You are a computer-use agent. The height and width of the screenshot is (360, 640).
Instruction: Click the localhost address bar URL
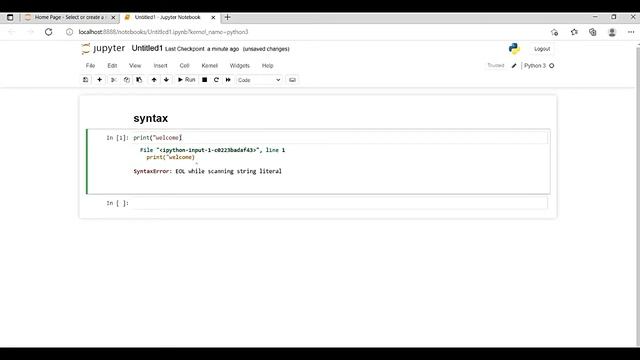pos(163,32)
